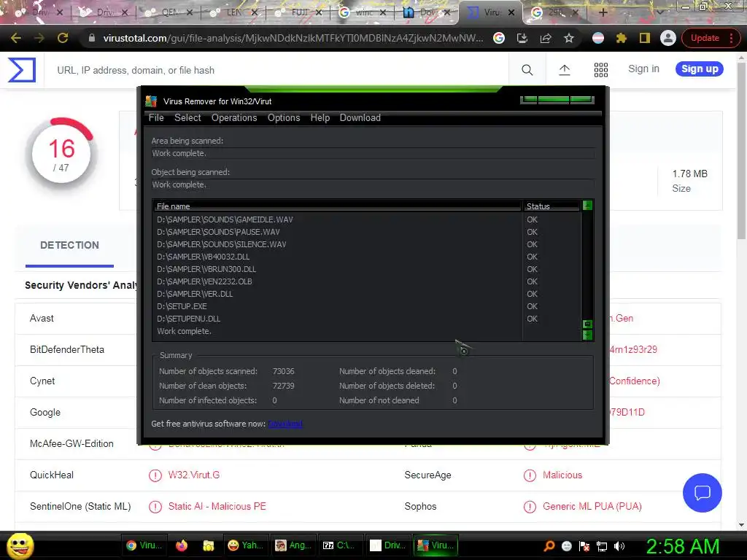Open a new browser tab
The width and height of the screenshot is (747, 560).
point(603,12)
